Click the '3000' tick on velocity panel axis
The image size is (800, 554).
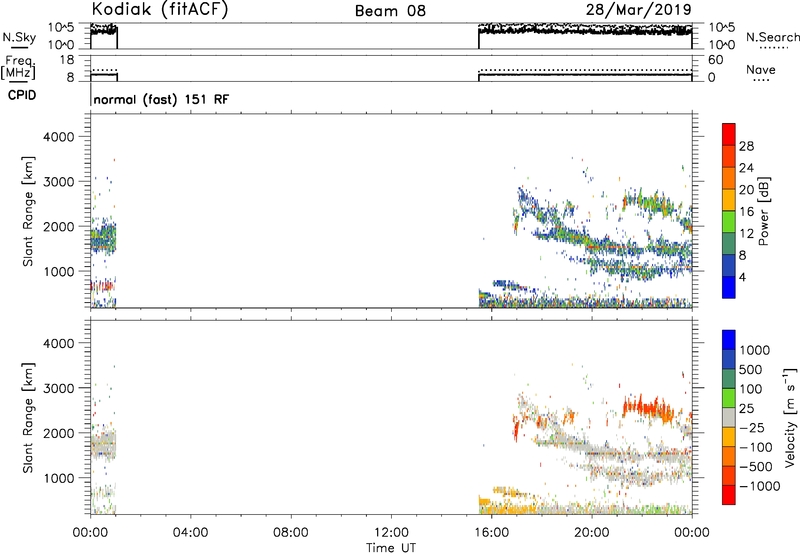click(x=58, y=388)
